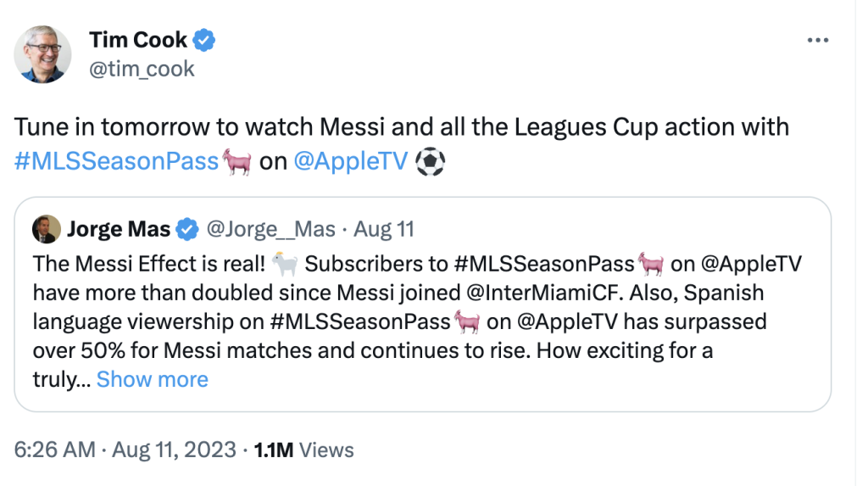Click the Tim Cook display name
The width and height of the screenshot is (868, 486).
[x=137, y=39]
